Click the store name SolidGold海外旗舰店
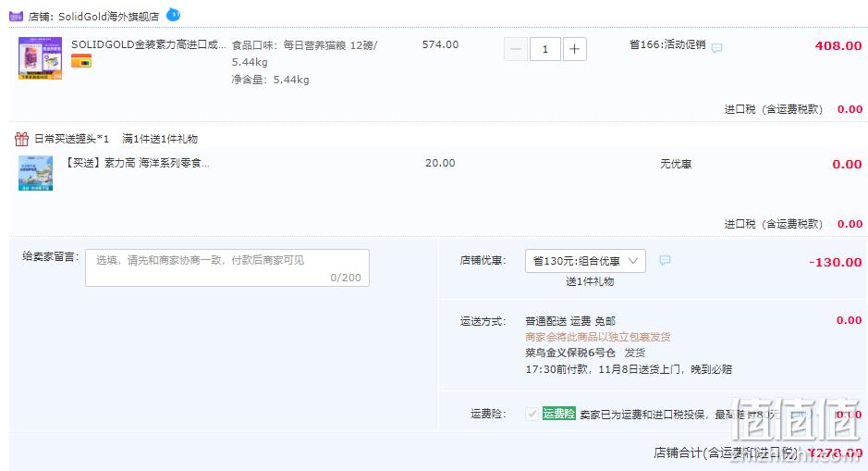Viewport: 868px width, 471px height. (108, 17)
